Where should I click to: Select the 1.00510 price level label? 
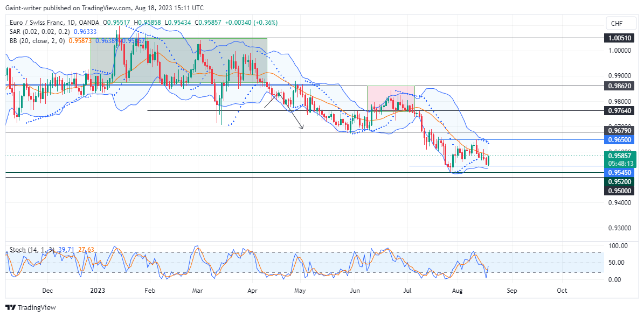[x=619, y=38]
